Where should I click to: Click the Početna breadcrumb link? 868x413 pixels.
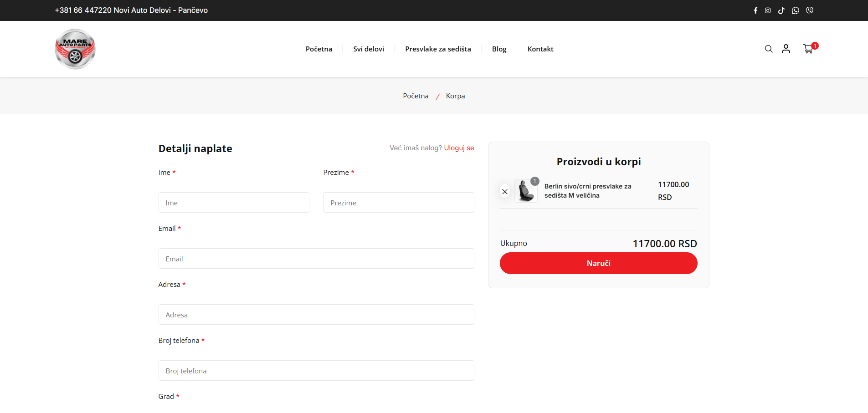pos(416,96)
